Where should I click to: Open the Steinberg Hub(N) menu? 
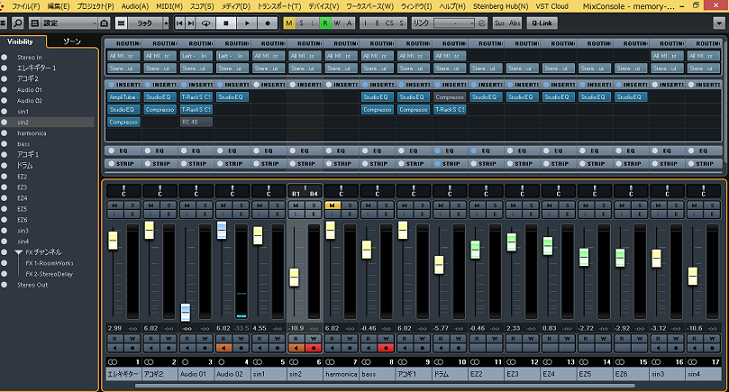(x=501, y=6)
